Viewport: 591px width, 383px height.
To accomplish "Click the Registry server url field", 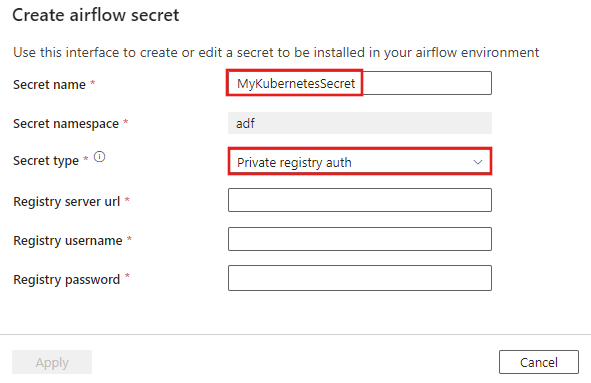I will click(x=360, y=200).
